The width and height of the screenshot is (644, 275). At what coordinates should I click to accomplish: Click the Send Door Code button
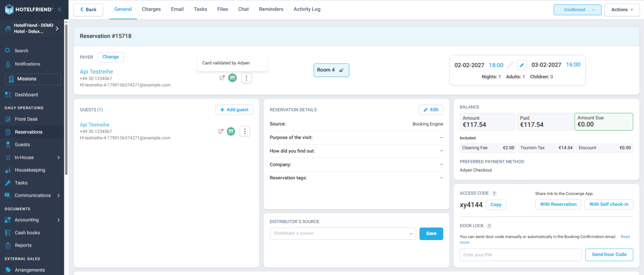pyautogui.click(x=609, y=255)
